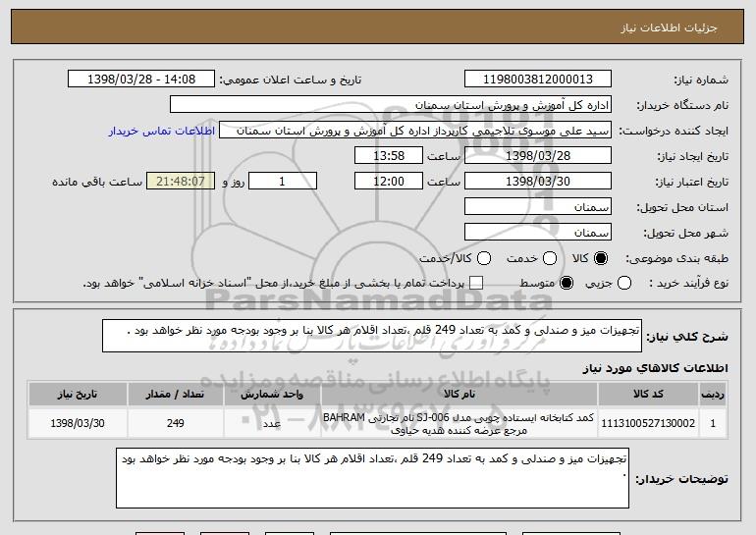The height and width of the screenshot is (535, 756).
Task: Click the جزئیات اطلاعات نیاز page title
Action: click(x=669, y=27)
